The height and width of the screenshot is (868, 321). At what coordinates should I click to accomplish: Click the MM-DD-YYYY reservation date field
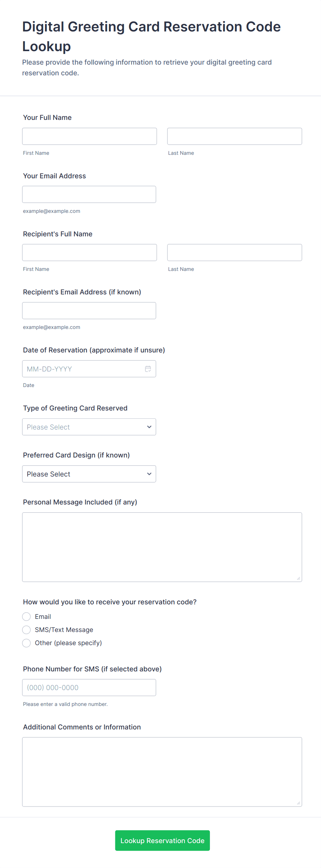[83, 369]
